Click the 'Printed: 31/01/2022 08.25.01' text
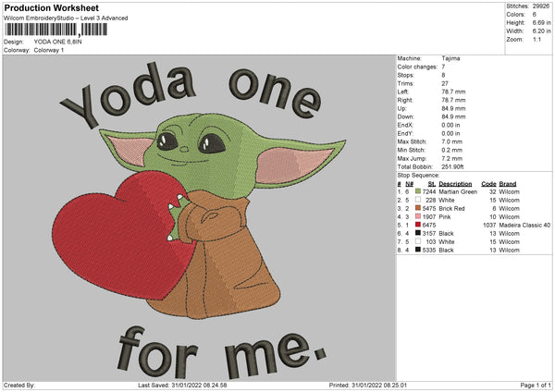 click(x=368, y=385)
